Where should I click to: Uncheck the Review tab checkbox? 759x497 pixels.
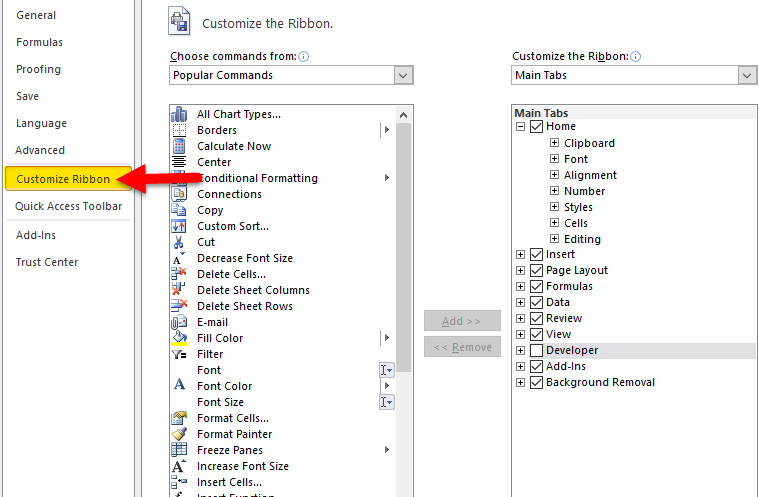pyautogui.click(x=536, y=318)
